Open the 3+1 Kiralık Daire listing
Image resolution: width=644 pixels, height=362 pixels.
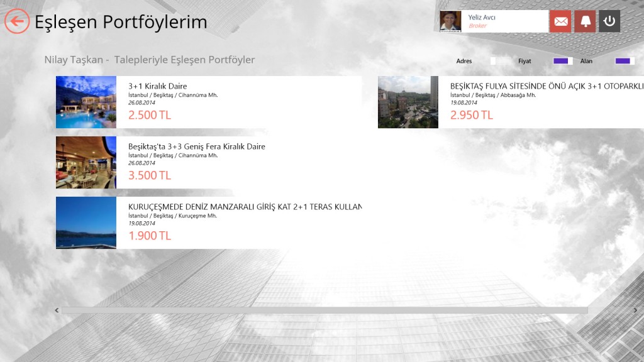[158, 86]
